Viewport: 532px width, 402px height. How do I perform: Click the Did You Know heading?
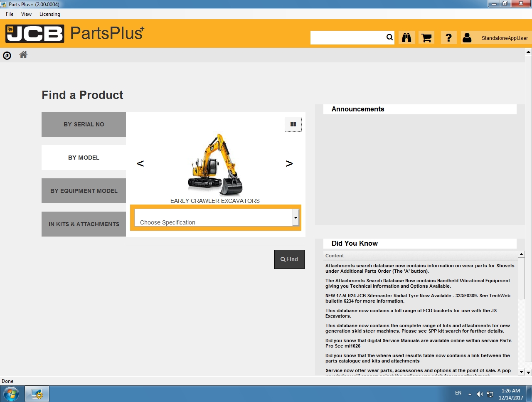[355, 244]
